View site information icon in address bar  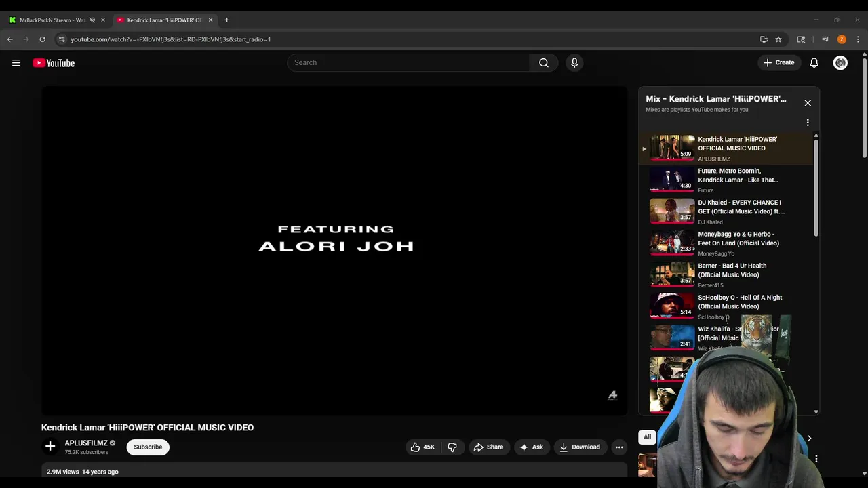tap(62, 39)
